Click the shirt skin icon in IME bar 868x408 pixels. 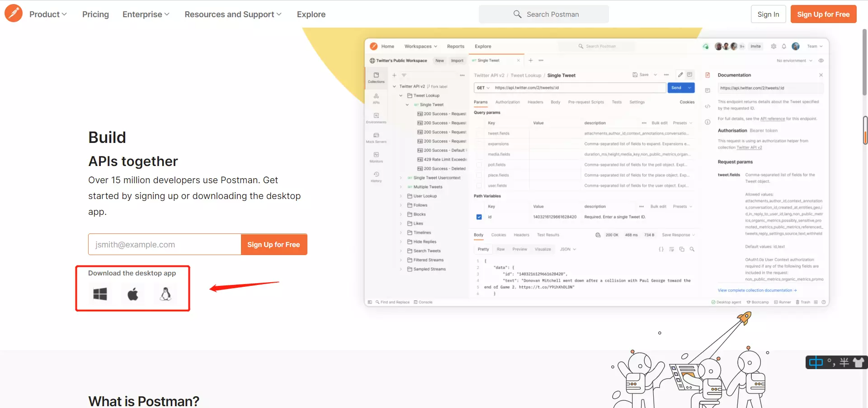pos(858,362)
